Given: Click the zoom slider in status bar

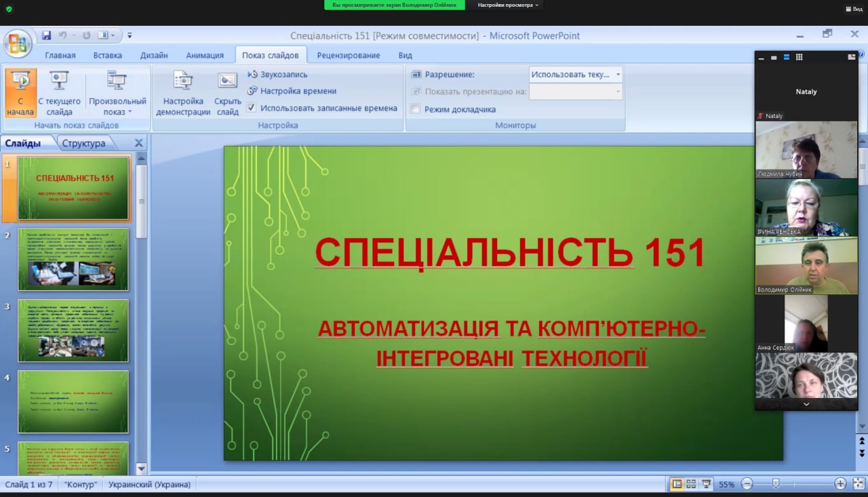Looking at the screenshot, I should (x=776, y=484).
